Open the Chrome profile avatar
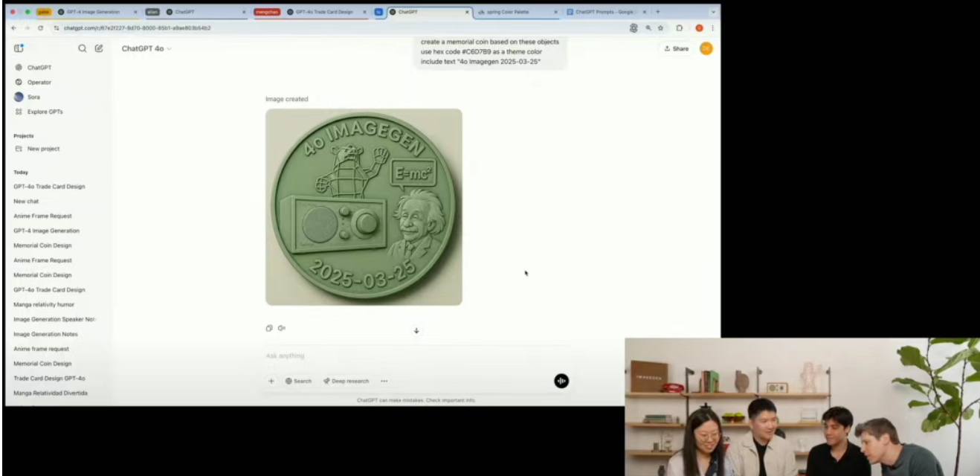Screen dimensions: 980x476 699,28
